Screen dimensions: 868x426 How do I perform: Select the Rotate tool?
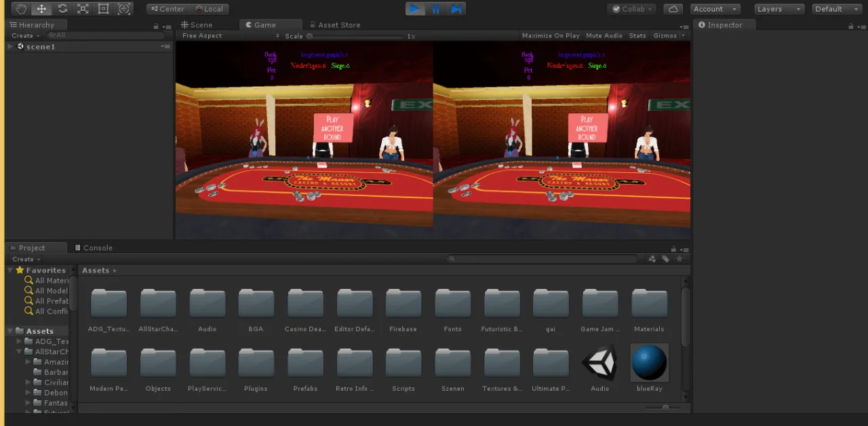click(x=62, y=9)
